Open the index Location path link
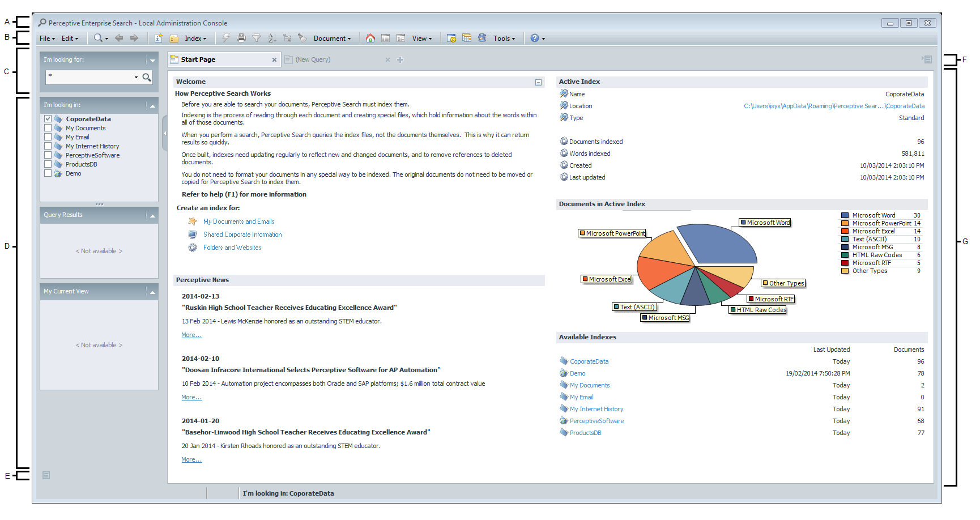 [834, 106]
